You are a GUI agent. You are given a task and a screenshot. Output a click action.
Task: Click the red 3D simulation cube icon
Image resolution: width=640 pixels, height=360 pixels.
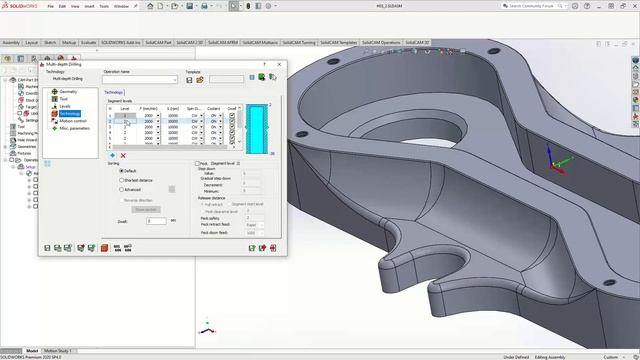[x=104, y=248]
